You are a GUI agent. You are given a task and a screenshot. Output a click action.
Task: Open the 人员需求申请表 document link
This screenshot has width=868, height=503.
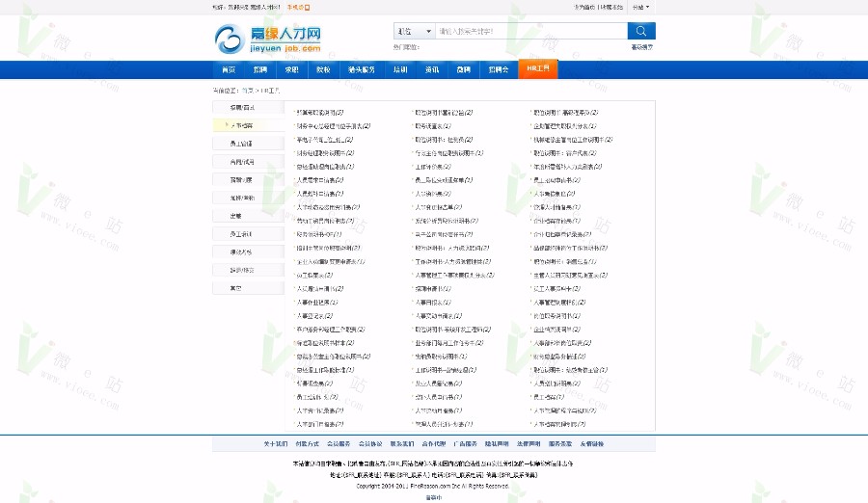(x=320, y=180)
